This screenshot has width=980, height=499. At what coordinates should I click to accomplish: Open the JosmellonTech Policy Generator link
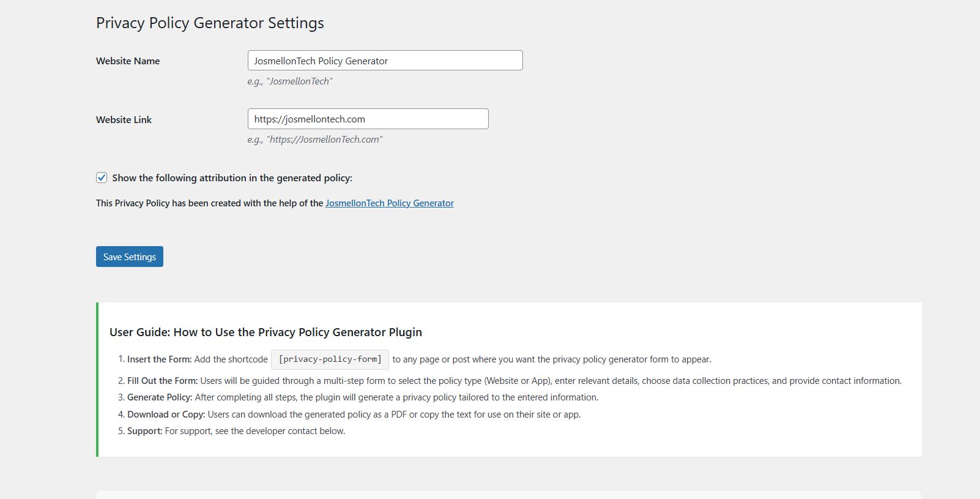point(390,203)
